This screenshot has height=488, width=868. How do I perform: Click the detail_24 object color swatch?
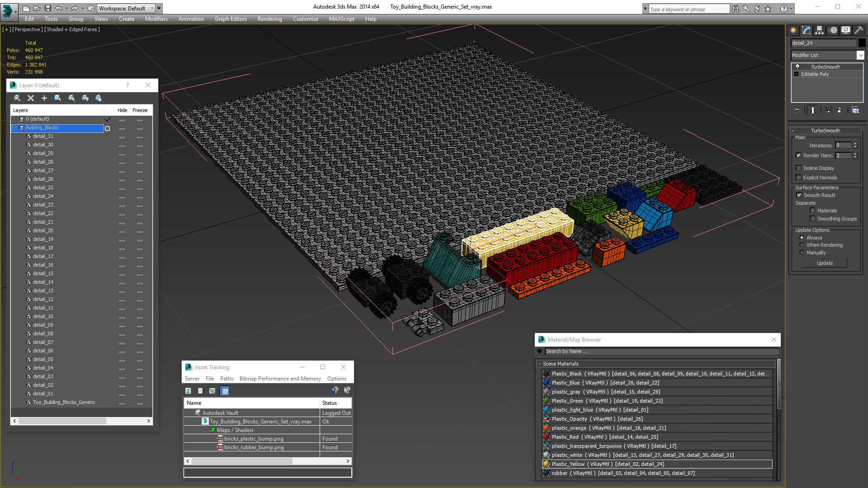tap(862, 43)
